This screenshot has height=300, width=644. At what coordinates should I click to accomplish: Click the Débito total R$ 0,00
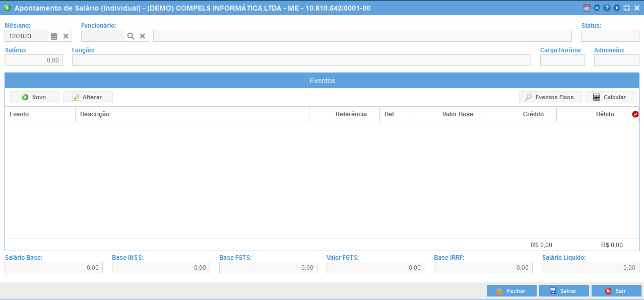coord(612,245)
